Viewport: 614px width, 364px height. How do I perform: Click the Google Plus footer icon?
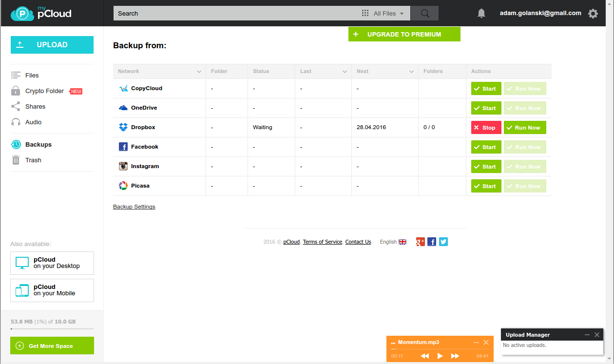tap(421, 242)
